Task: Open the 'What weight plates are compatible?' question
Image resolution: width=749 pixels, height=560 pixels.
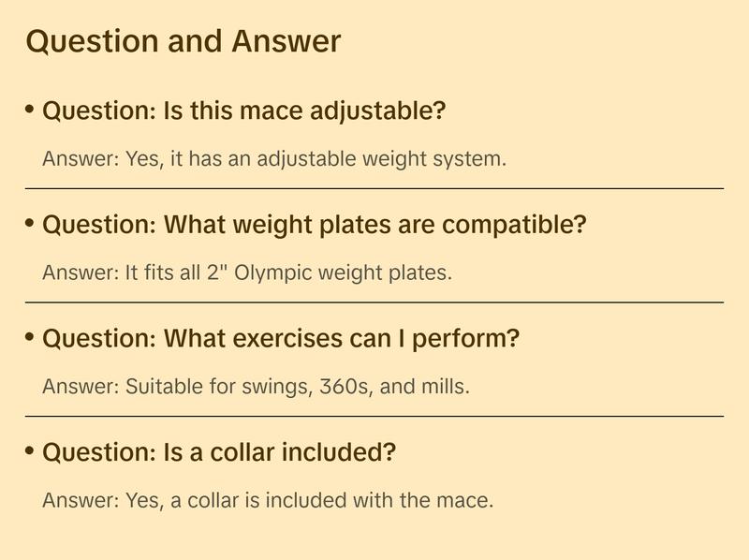Action: click(x=314, y=226)
